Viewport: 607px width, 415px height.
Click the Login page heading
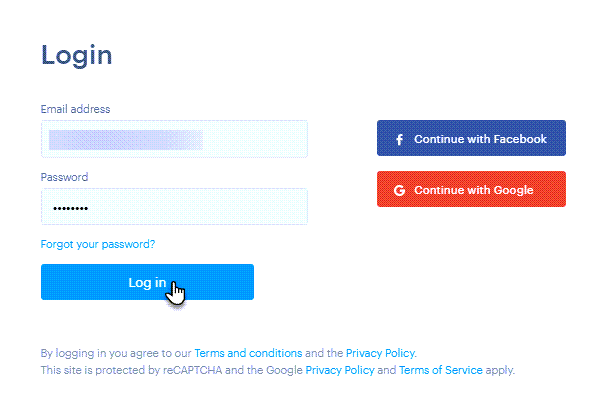coord(76,55)
